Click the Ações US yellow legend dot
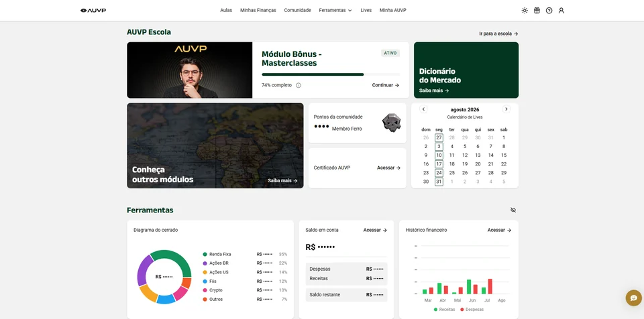The width and height of the screenshot is (644, 319). point(205,272)
